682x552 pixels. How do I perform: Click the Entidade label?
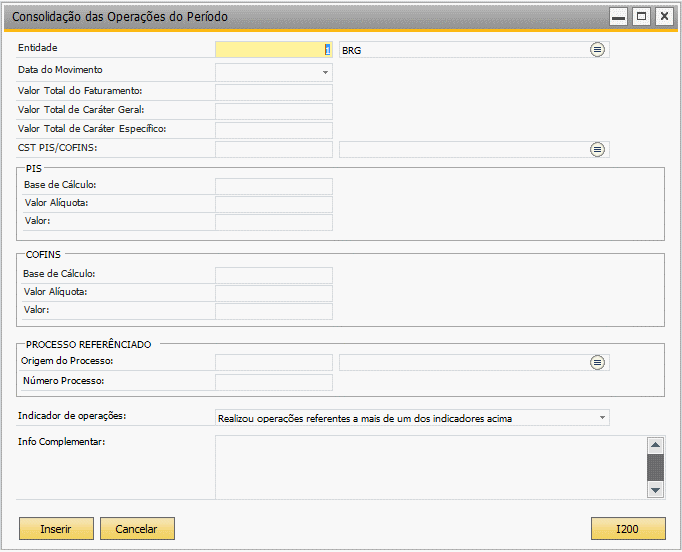click(x=37, y=48)
